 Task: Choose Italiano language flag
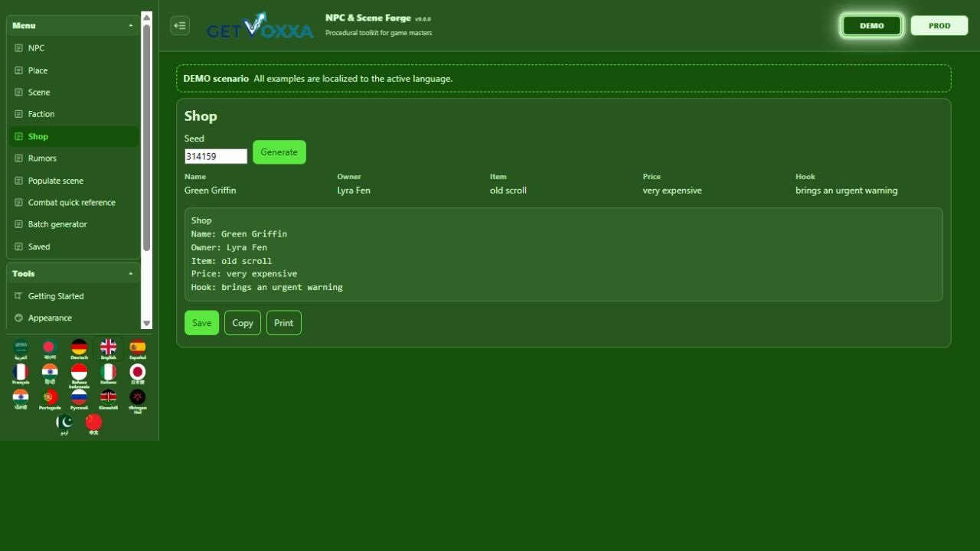(x=108, y=374)
